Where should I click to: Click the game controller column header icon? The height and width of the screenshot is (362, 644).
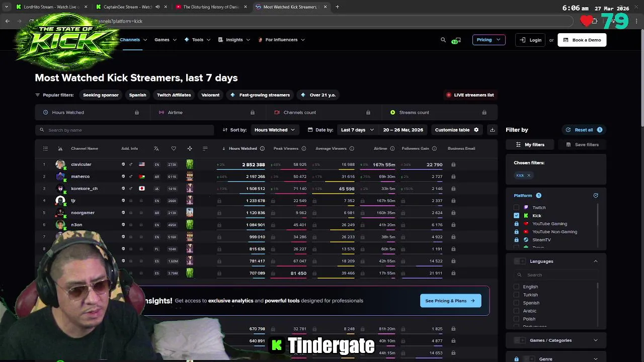(190, 148)
